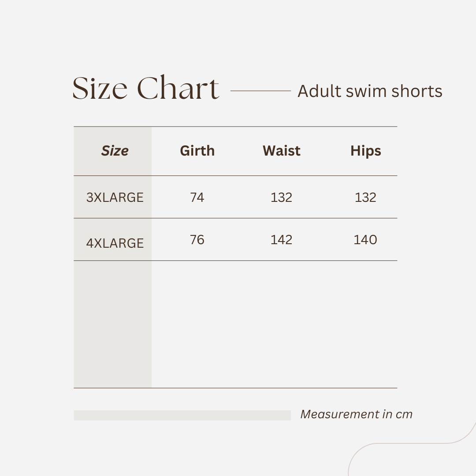
Task: Select the Girth column header
Action: 197,151
